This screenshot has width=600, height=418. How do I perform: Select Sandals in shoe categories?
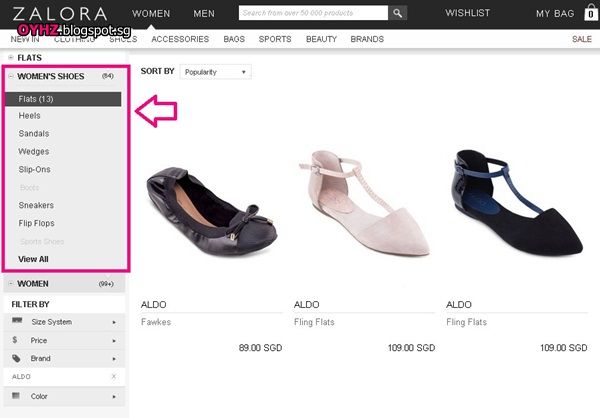pyautogui.click(x=34, y=134)
